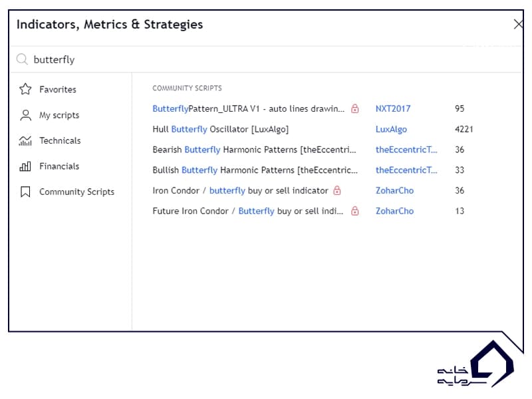Open author LuxAlgo profile link
The height and width of the screenshot is (399, 532).
[x=391, y=129]
